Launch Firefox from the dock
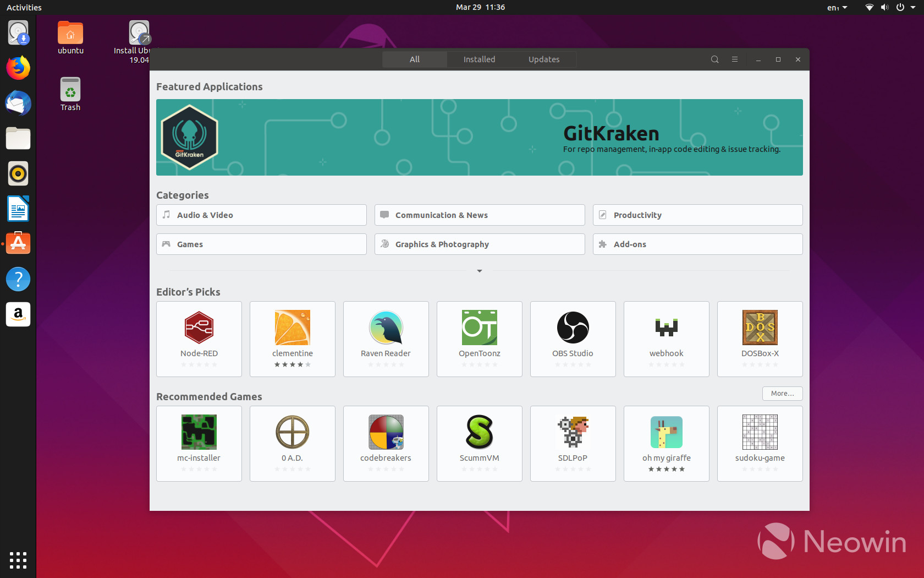924x578 pixels. pos(18,68)
